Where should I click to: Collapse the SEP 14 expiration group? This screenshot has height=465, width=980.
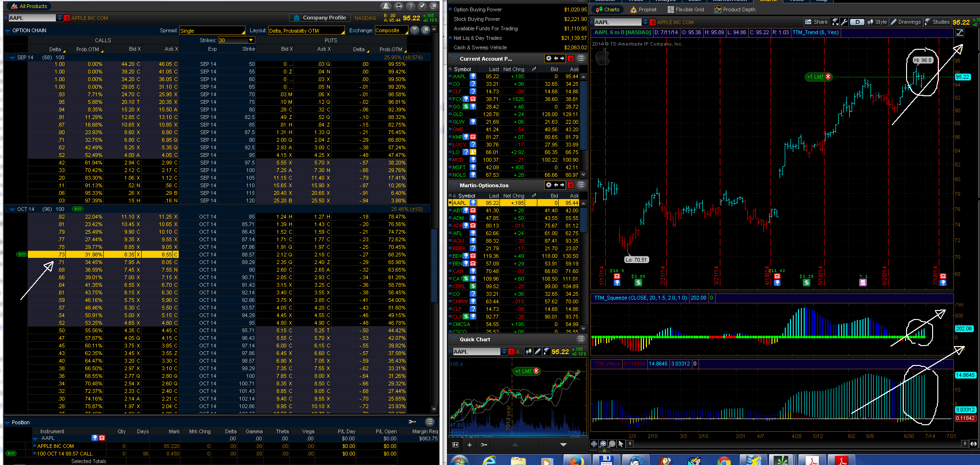coord(12,57)
